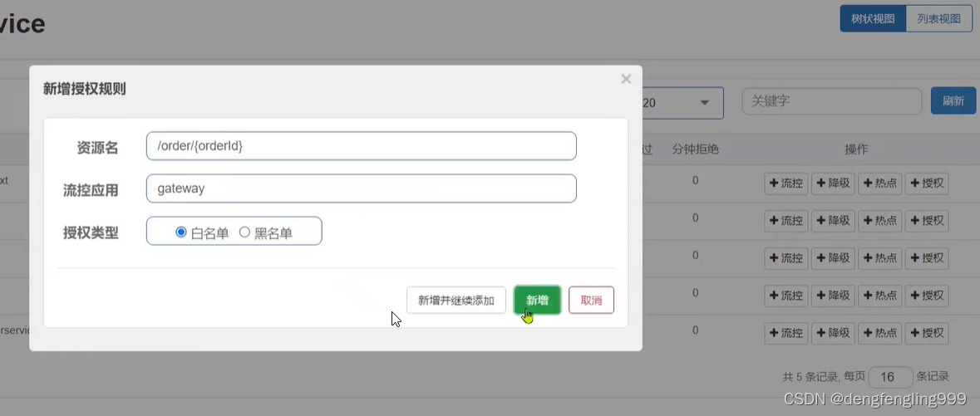The image size is (980, 416).
Task: Click the 流控应用 input field
Action: coord(361,188)
